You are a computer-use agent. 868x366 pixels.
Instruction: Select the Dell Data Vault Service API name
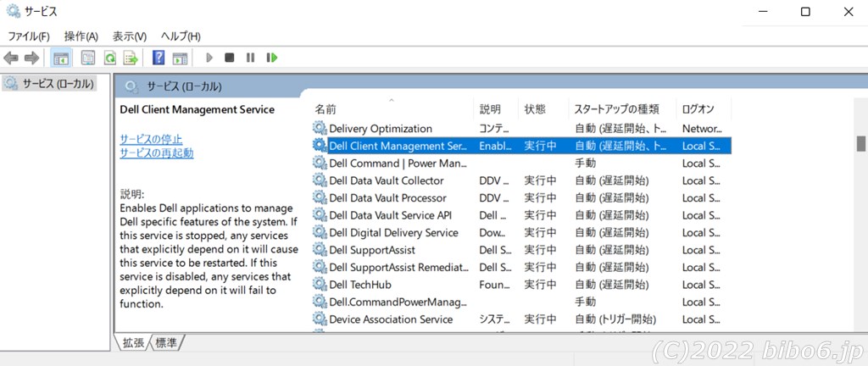[390, 215]
